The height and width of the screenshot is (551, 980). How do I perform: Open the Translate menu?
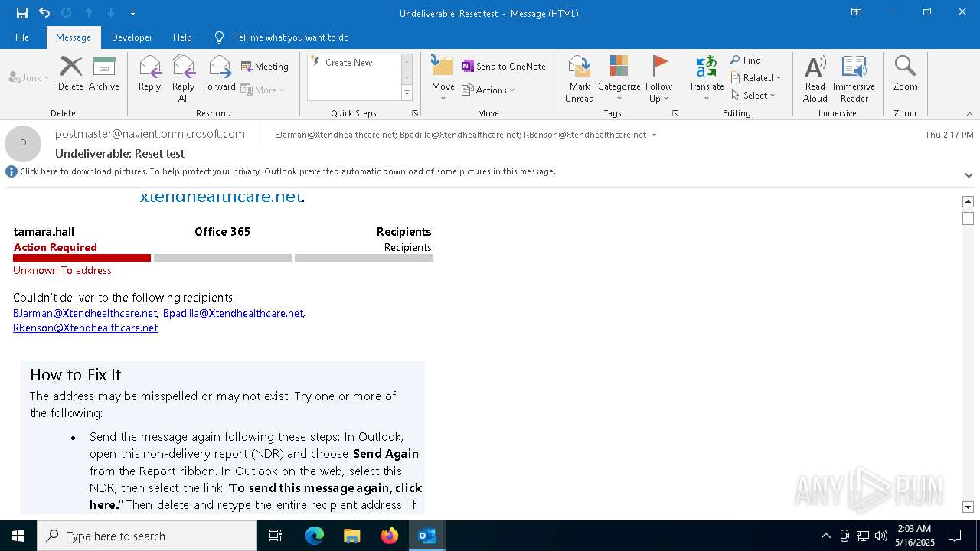[706, 79]
